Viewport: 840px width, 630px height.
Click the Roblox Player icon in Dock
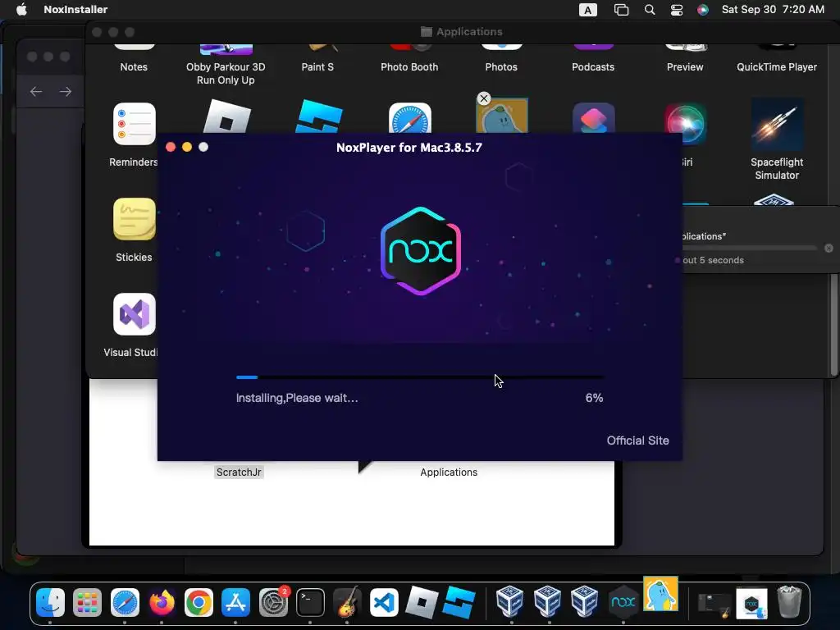click(x=422, y=603)
